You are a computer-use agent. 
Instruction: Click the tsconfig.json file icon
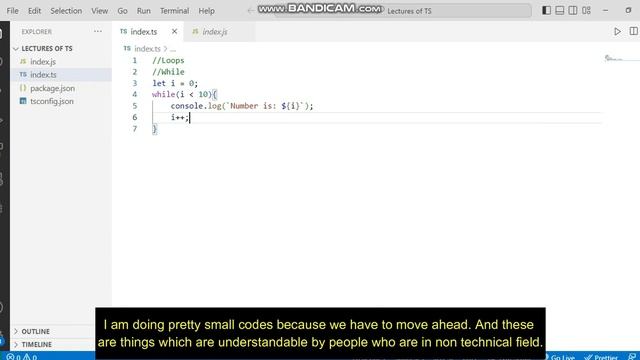click(x=23, y=101)
